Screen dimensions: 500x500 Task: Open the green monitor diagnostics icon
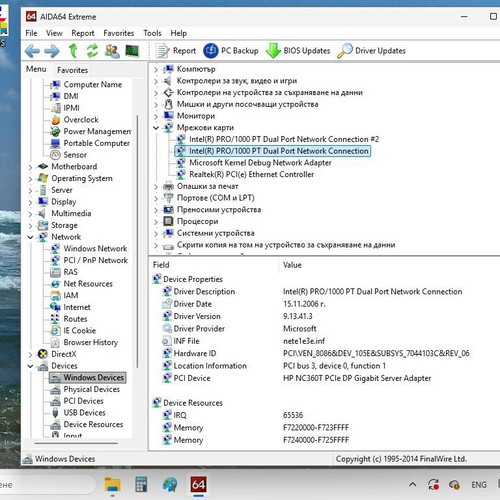[x=132, y=51]
